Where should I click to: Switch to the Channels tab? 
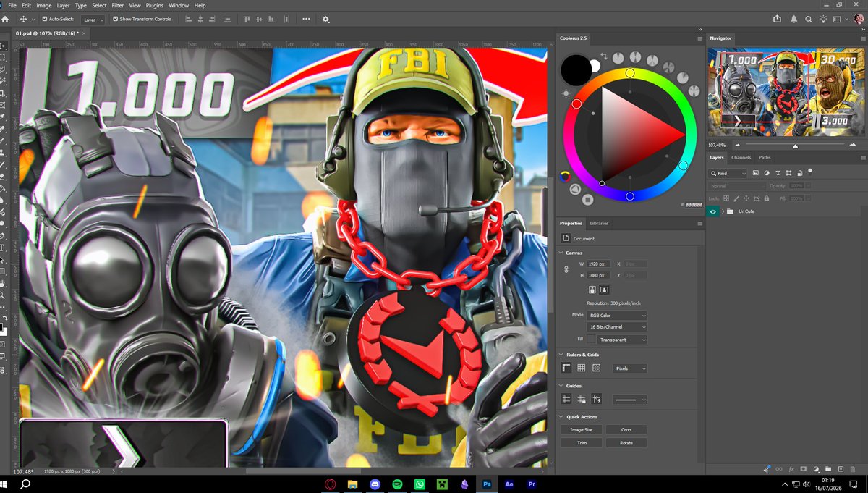pyautogui.click(x=741, y=157)
